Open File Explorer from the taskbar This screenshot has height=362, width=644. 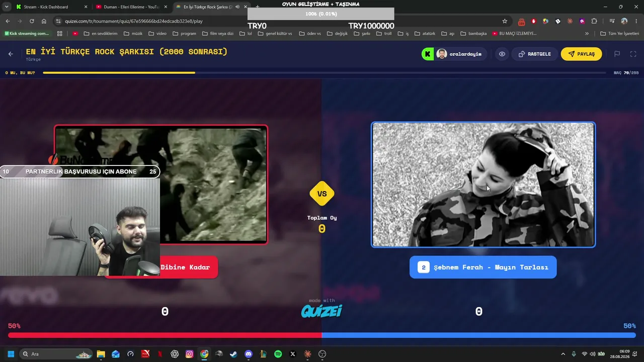(x=101, y=354)
